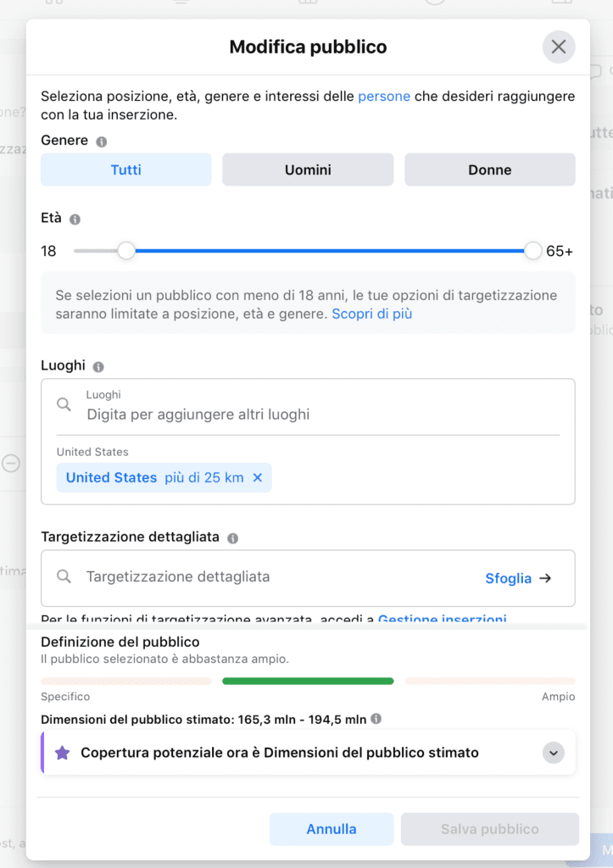Click the minimum age slider handle
This screenshot has height=868, width=613.
pos(126,251)
